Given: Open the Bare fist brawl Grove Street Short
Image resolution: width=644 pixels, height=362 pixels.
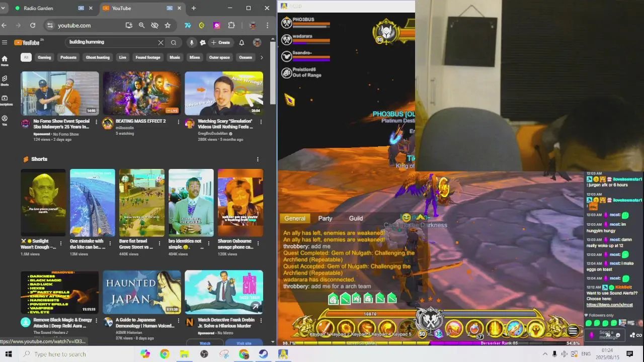Looking at the screenshot, I should pos(142,203).
